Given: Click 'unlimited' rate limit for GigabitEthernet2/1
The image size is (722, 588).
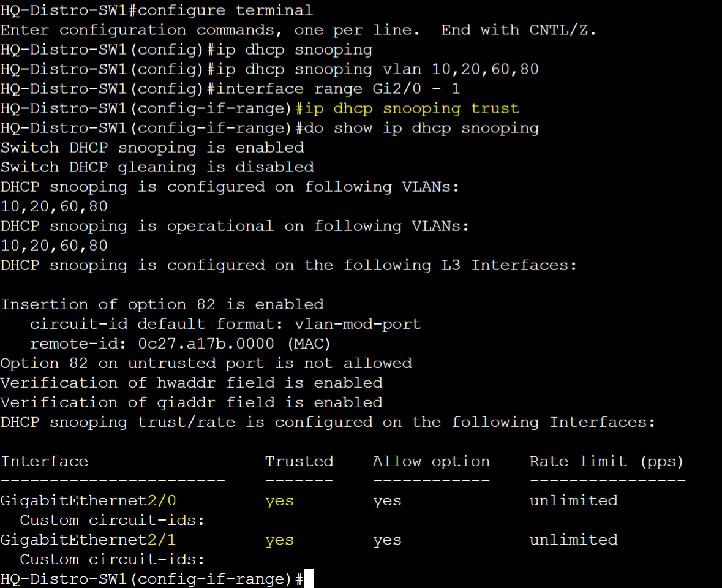Looking at the screenshot, I should tap(573, 540).
